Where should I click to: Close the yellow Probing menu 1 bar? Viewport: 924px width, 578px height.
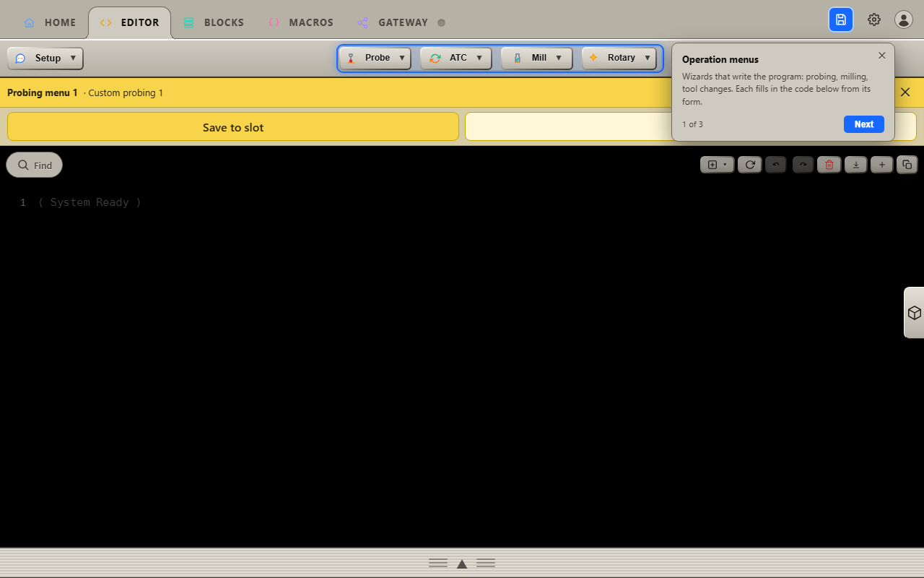(x=905, y=92)
